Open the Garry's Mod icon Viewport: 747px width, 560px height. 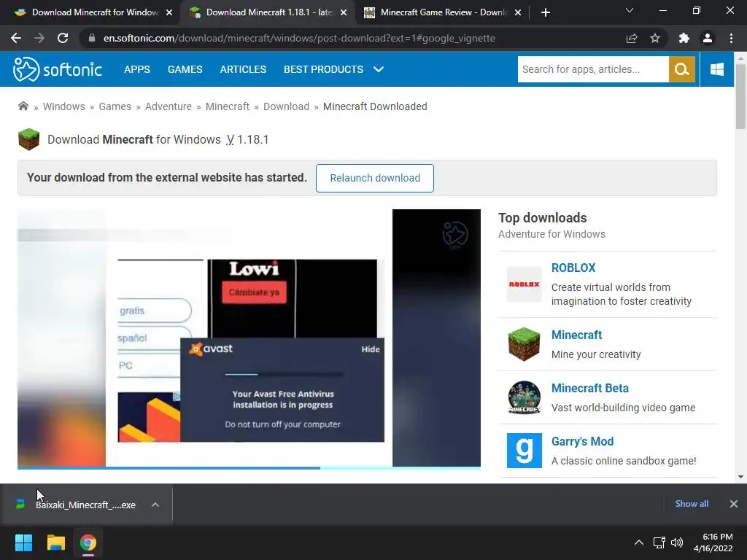(524, 451)
